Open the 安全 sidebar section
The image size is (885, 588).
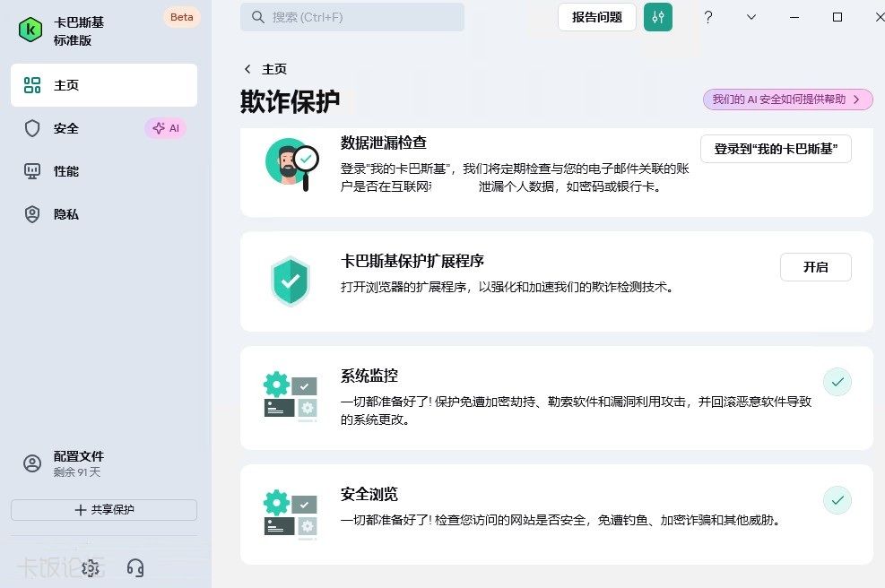point(104,128)
